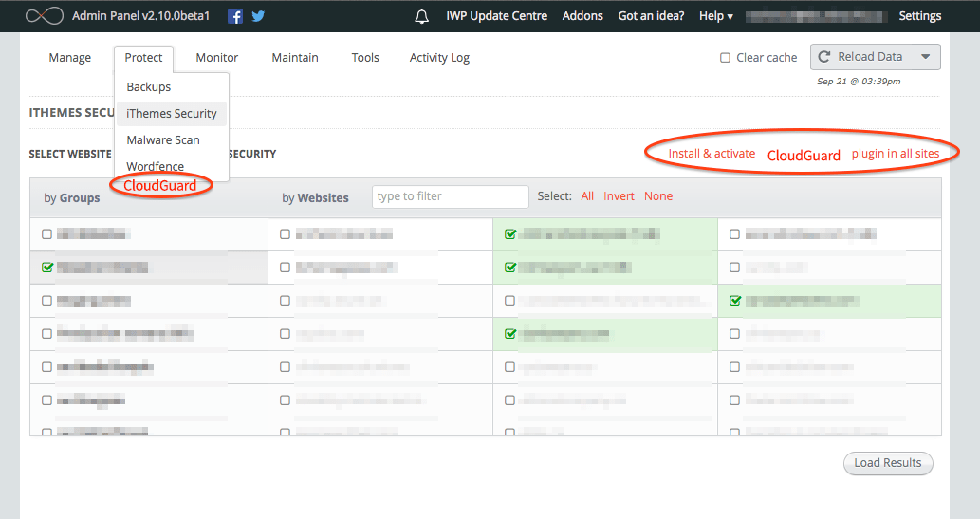
Task: Click Install & activate plugin link
Action: [804, 154]
